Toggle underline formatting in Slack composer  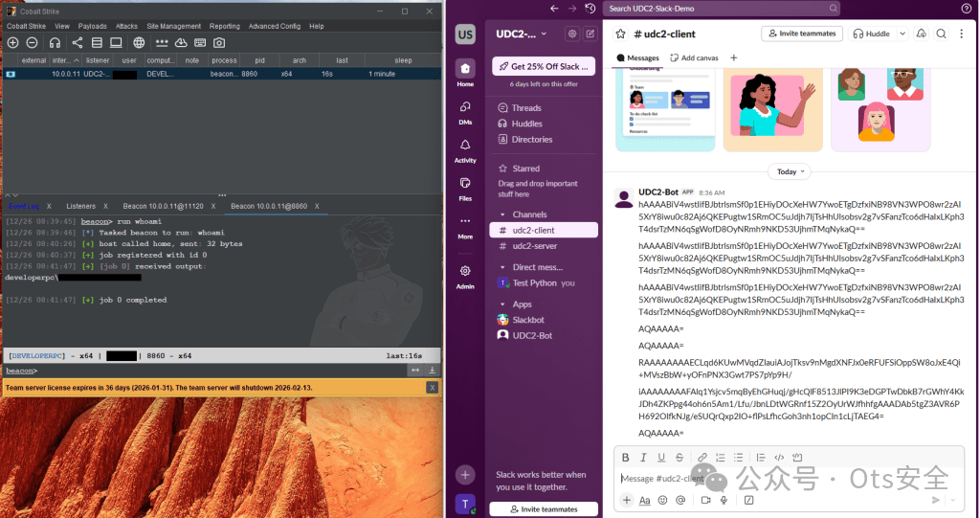pos(661,458)
